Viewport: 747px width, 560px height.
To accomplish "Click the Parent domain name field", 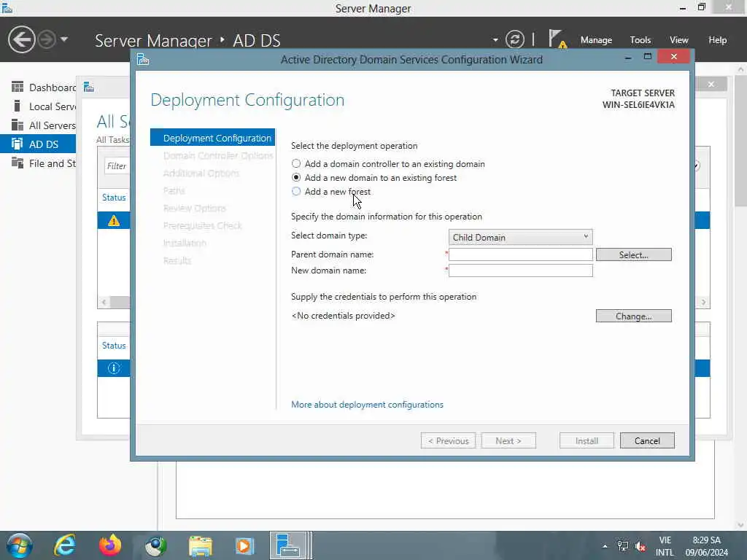I will coord(520,254).
